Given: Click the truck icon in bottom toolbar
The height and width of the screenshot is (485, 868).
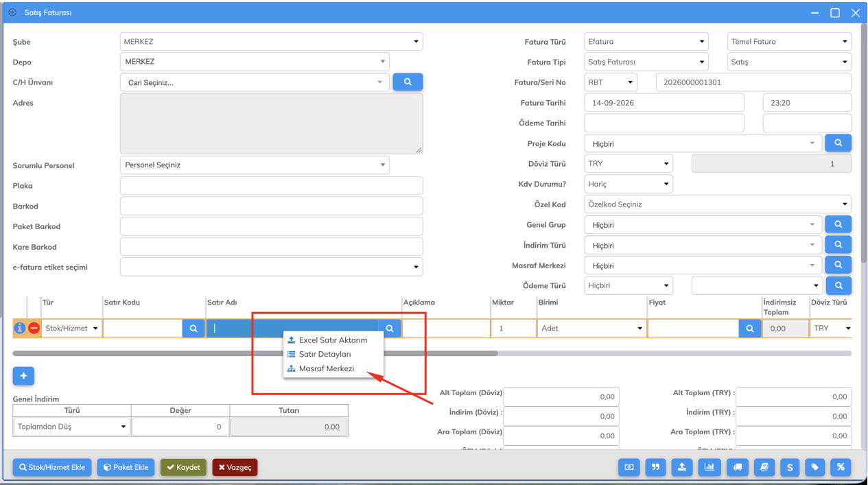Looking at the screenshot, I should [x=738, y=467].
